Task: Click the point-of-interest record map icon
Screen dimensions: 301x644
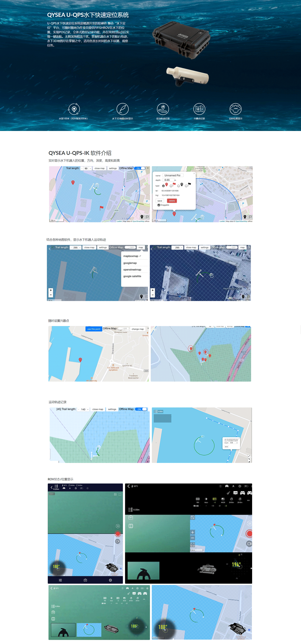Action: [x=199, y=109]
